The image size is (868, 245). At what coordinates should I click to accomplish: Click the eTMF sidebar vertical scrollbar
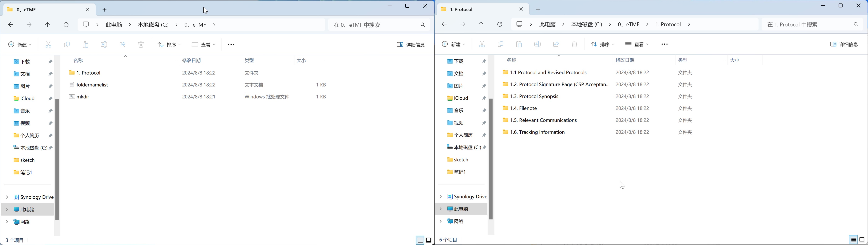(57, 158)
